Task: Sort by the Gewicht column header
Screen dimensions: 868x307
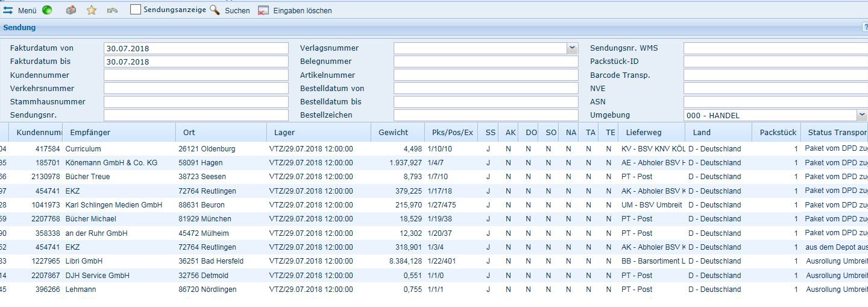Action: (393, 133)
